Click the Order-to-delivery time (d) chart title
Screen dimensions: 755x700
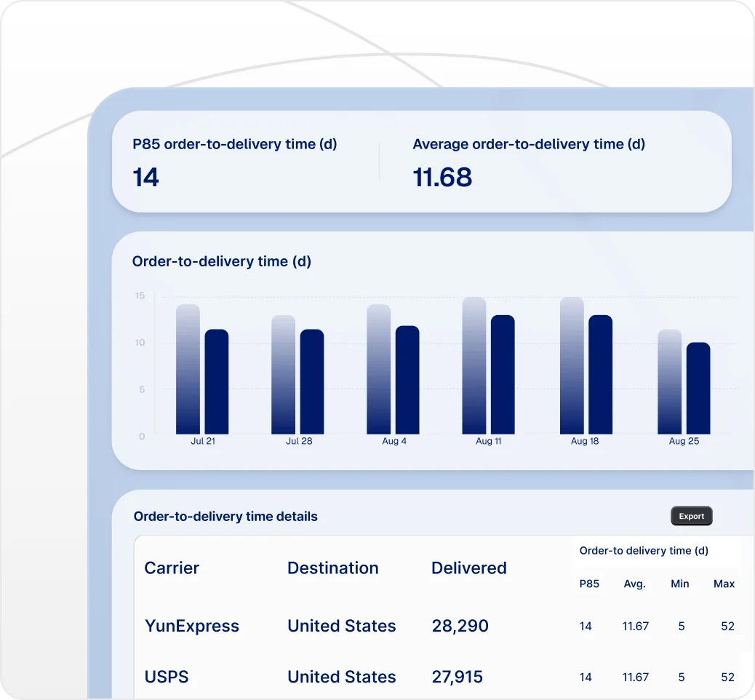coord(222,261)
